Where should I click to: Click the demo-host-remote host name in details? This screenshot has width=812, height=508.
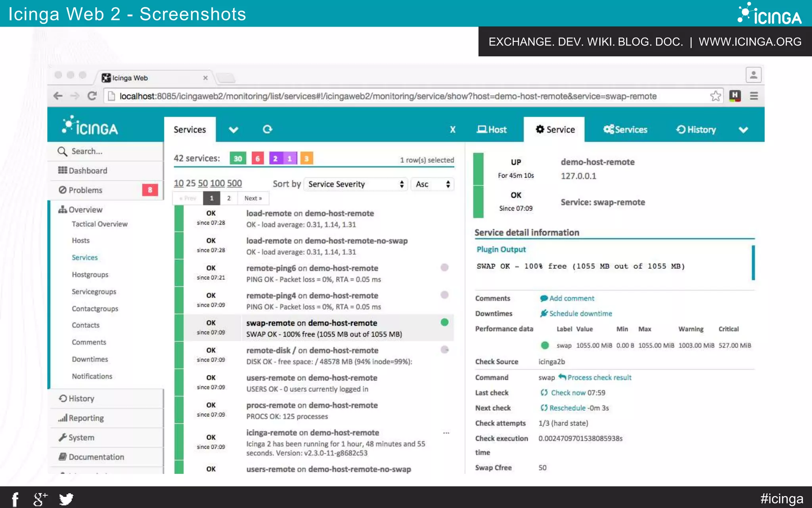point(598,162)
